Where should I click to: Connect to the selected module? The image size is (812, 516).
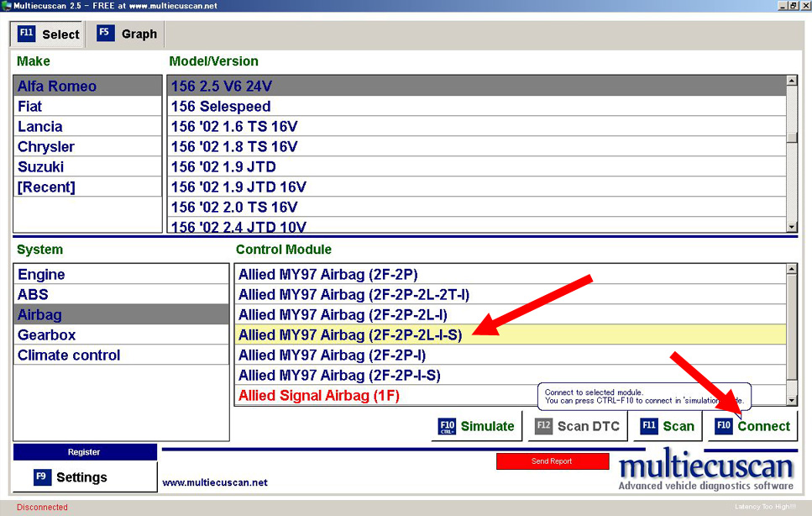coord(752,426)
